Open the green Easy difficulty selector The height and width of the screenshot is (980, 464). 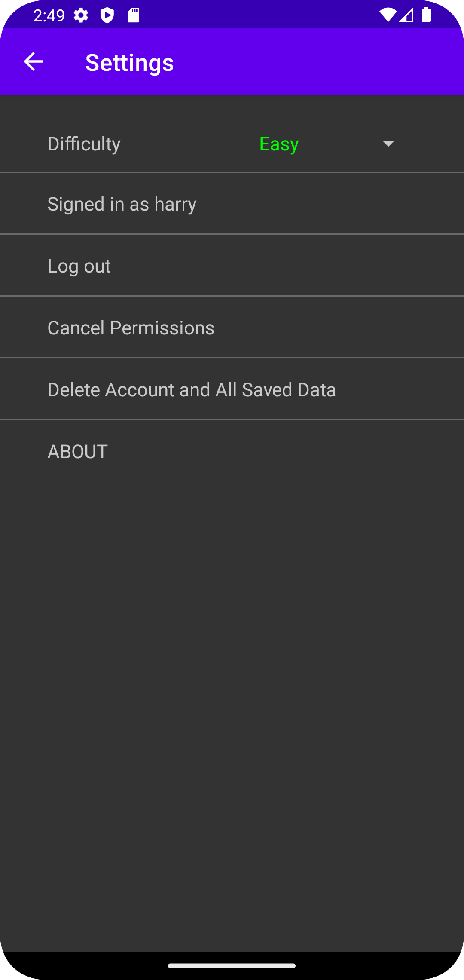click(279, 144)
